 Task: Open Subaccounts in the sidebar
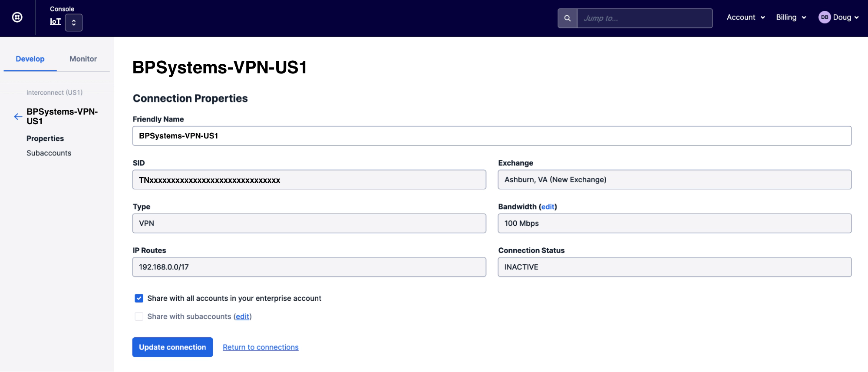[x=49, y=153]
